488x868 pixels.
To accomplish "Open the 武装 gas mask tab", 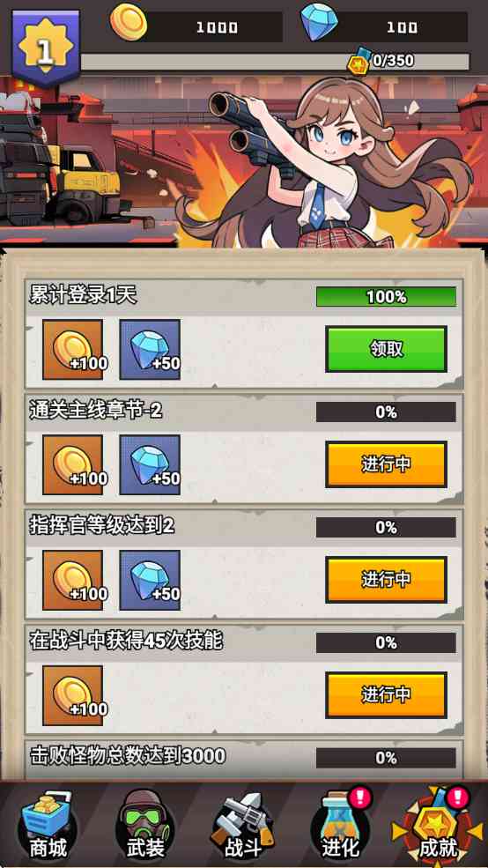I will tap(145, 826).
